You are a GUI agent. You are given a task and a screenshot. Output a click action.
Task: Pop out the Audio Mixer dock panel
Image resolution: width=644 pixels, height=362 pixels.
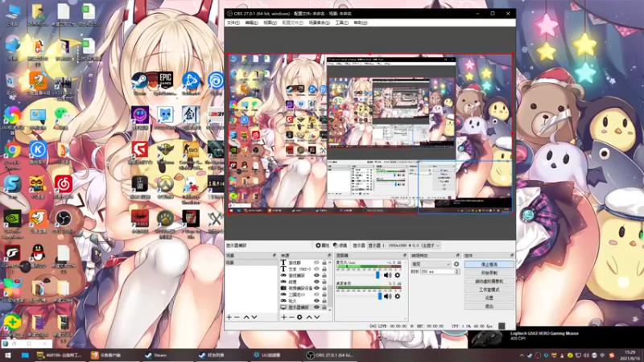tap(405, 255)
